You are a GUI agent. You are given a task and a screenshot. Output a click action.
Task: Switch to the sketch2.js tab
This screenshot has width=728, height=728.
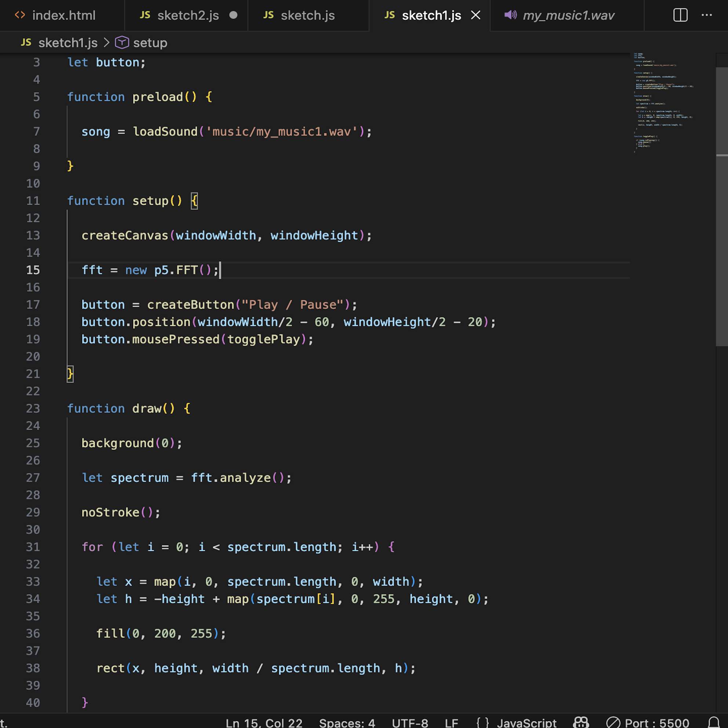coord(186,15)
